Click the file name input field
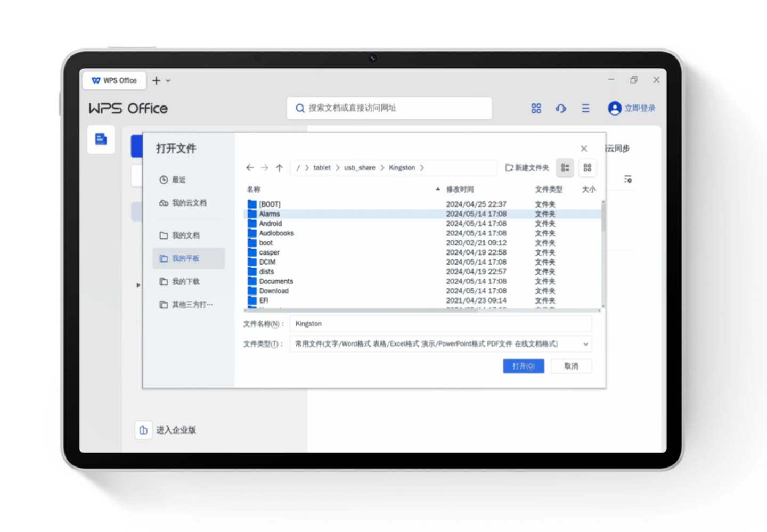 (440, 323)
